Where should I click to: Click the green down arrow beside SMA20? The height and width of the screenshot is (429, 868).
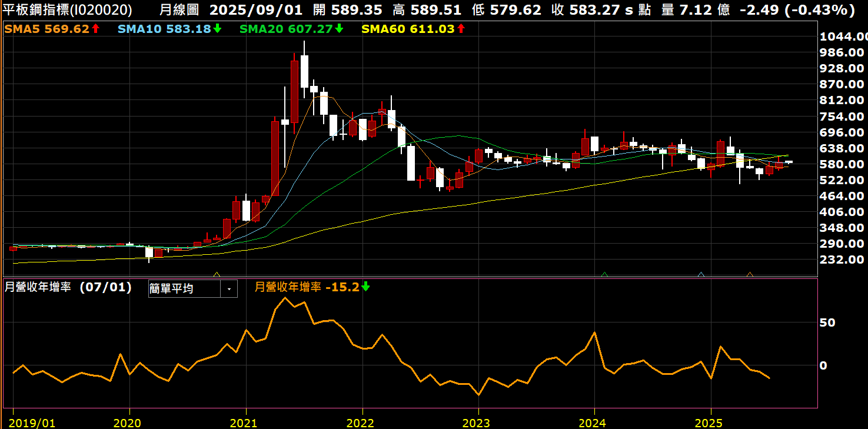pos(339,28)
